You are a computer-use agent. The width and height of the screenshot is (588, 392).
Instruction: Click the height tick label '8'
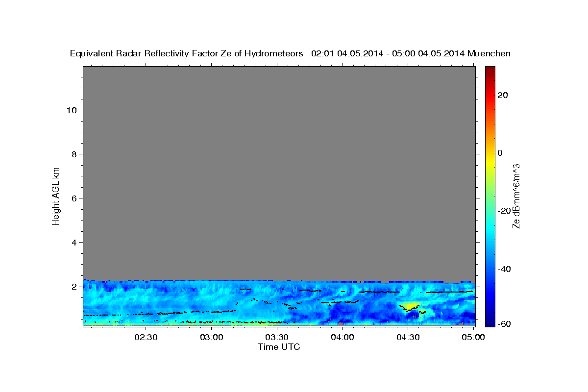tap(74, 154)
